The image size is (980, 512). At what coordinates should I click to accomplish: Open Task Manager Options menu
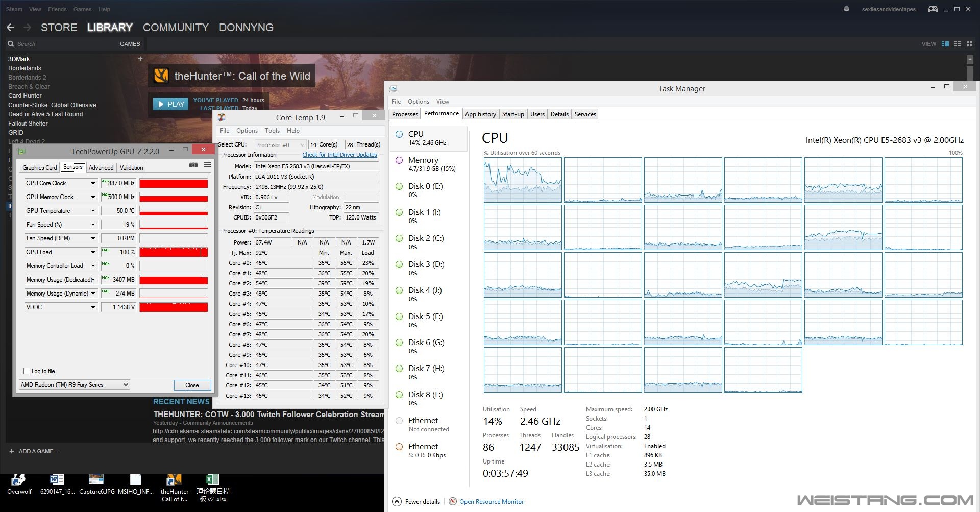tap(418, 102)
